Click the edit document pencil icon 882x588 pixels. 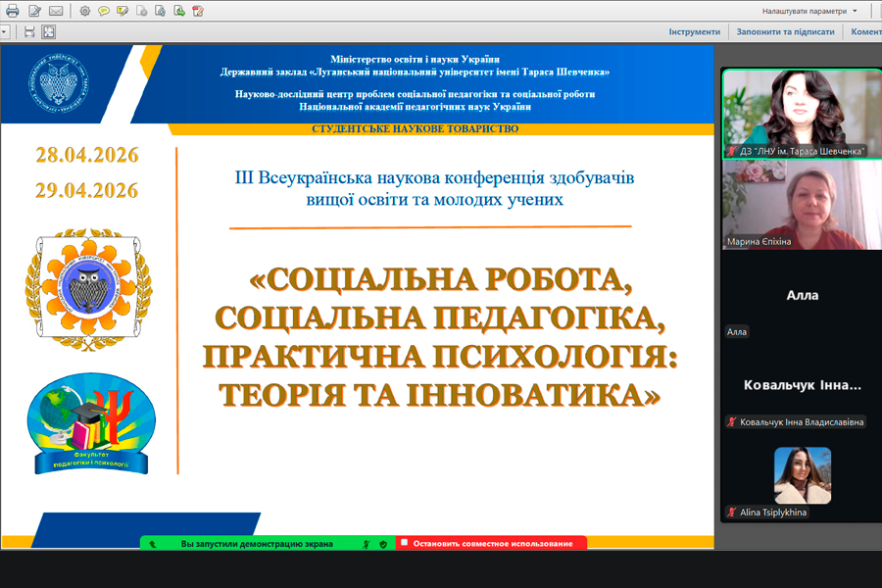pos(35,11)
